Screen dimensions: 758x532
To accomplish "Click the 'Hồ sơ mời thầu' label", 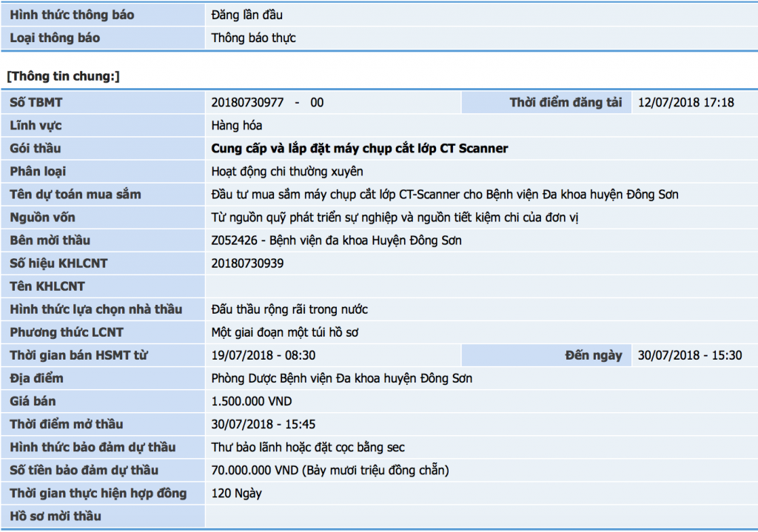I will point(55,516).
